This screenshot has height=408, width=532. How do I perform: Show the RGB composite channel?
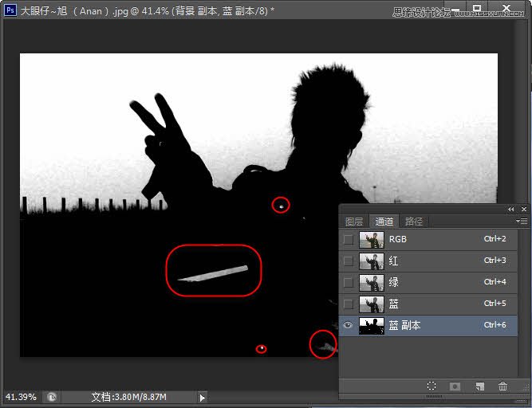click(x=349, y=239)
